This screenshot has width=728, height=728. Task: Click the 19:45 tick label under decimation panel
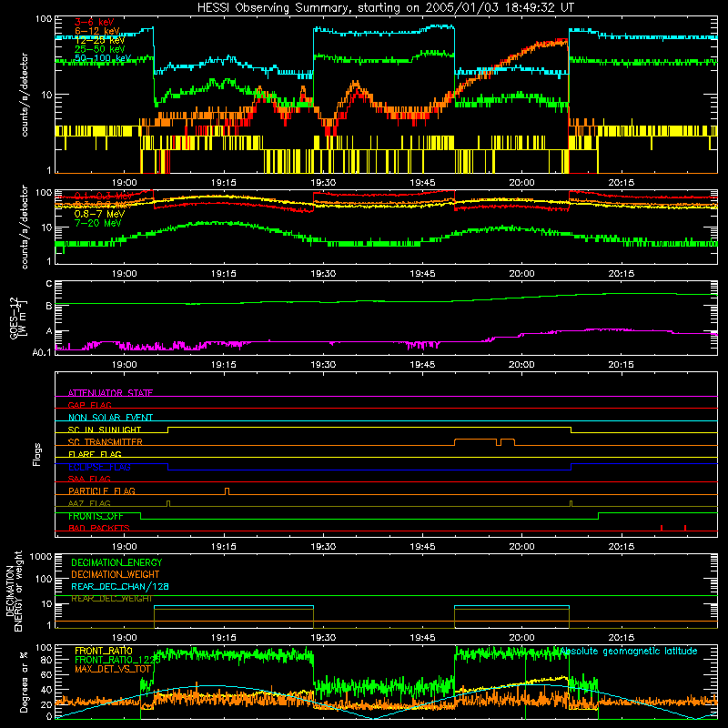[422, 638]
